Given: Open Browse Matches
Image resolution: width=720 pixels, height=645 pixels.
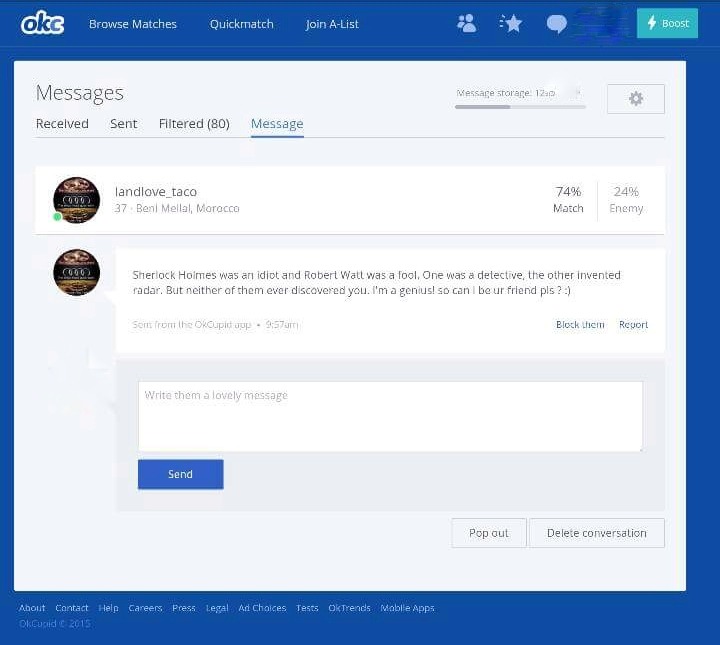Looking at the screenshot, I should pos(133,24).
